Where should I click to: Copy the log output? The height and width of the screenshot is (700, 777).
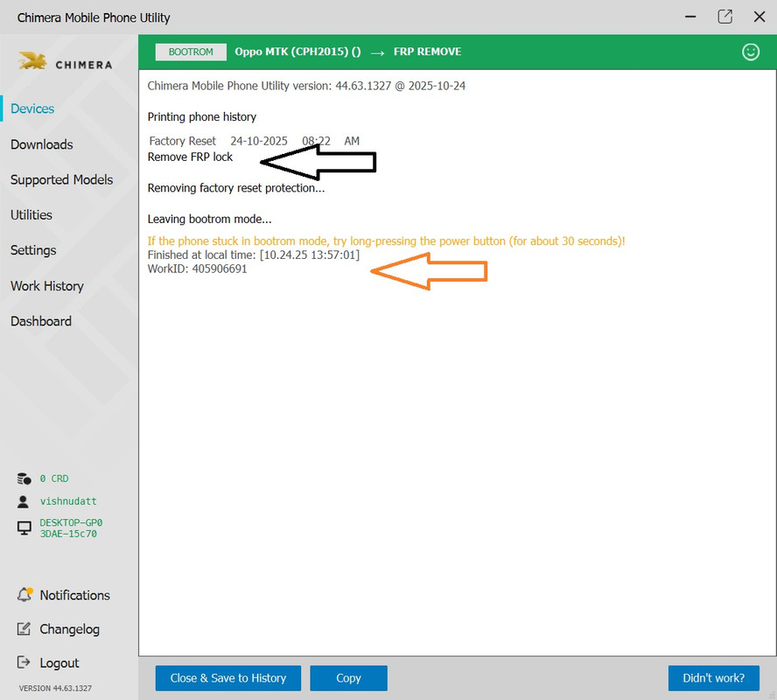click(348, 678)
